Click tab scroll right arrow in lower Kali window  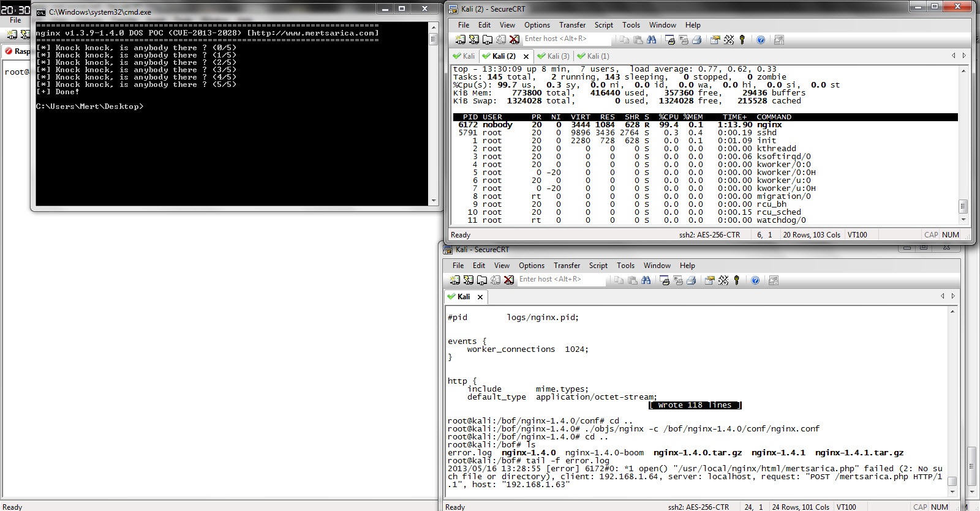(953, 296)
